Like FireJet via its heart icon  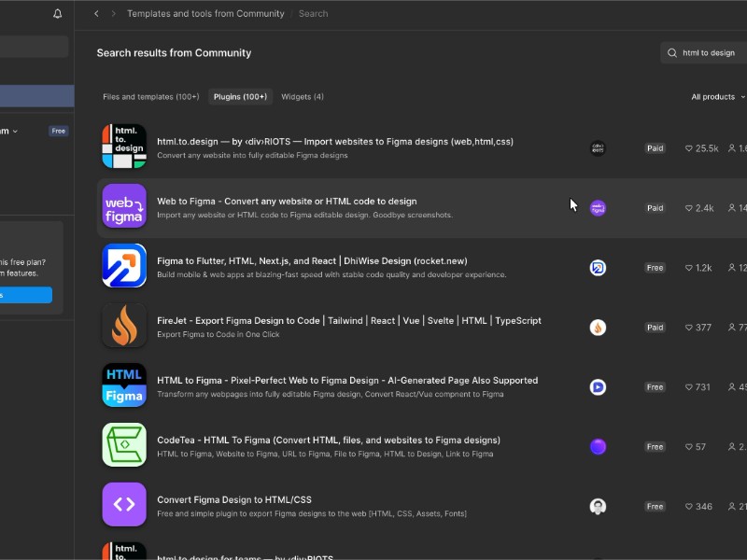click(689, 328)
